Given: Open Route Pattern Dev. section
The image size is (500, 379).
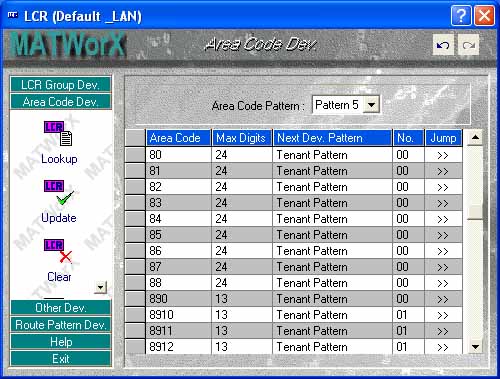Looking at the screenshot, I should click(61, 325).
